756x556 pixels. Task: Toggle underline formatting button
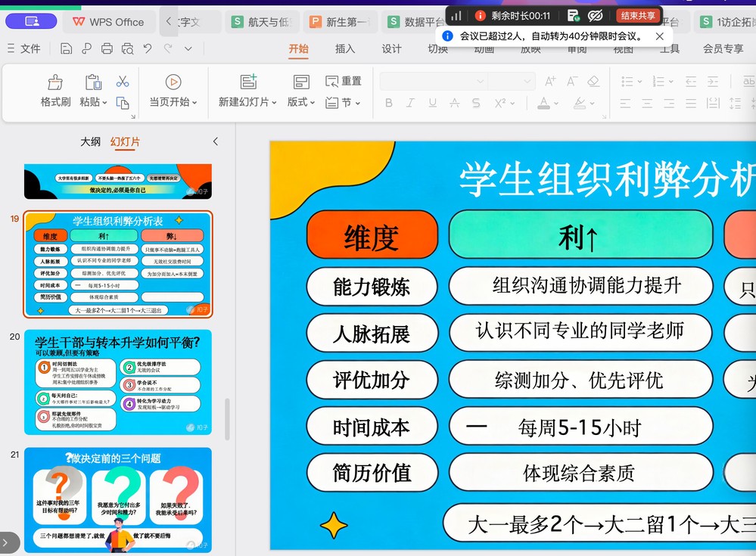432,103
